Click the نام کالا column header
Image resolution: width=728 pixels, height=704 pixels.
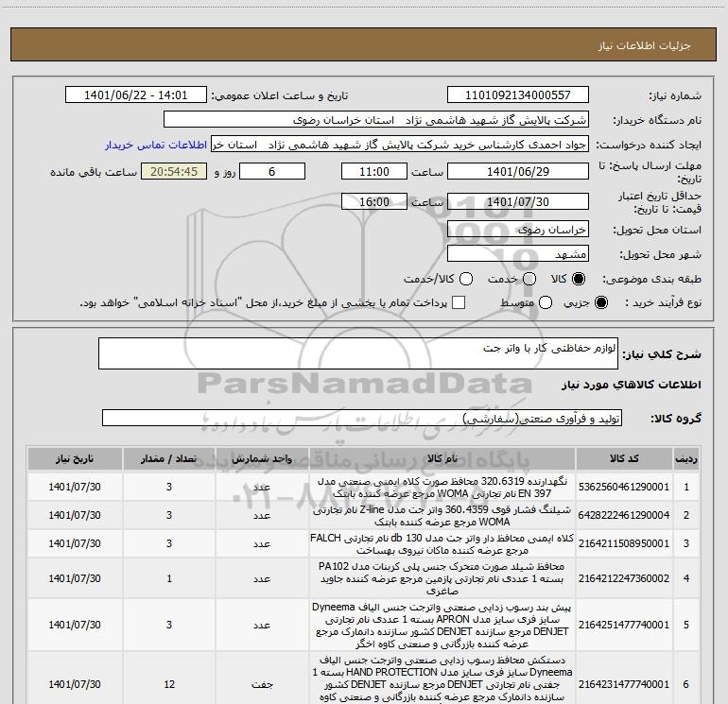pyautogui.click(x=442, y=458)
